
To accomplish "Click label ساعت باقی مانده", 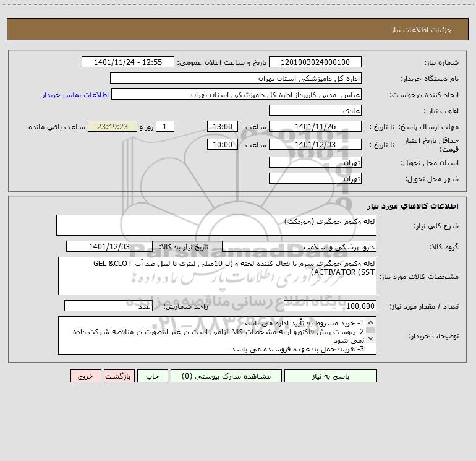I will tap(57, 127).
